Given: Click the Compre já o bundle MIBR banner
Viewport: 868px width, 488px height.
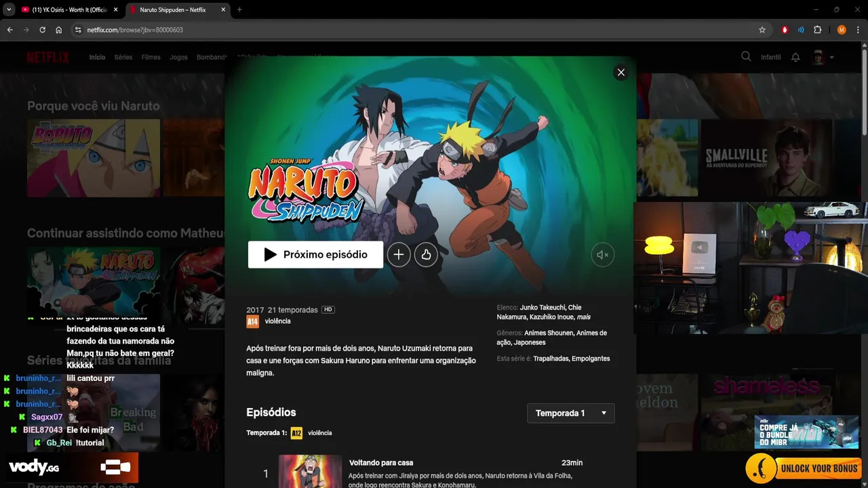Looking at the screenshot, I should 806,432.
